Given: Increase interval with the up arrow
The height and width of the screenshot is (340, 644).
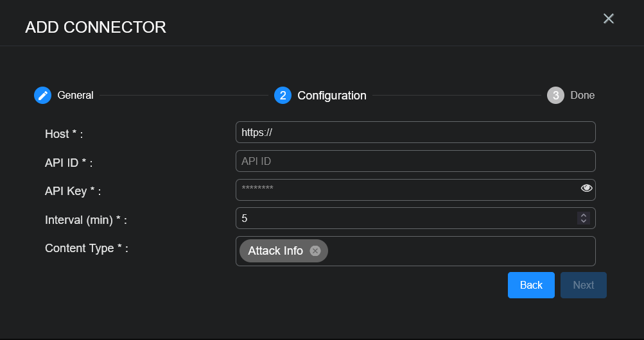Looking at the screenshot, I should click(584, 215).
